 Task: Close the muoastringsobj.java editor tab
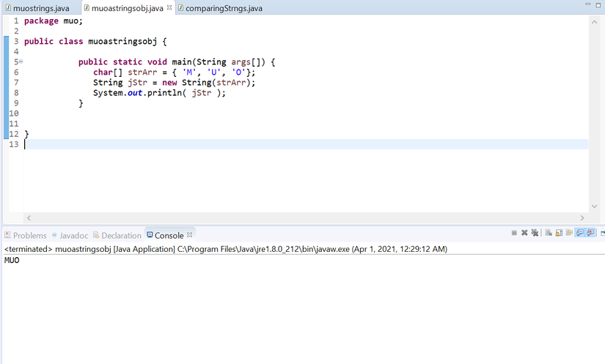[169, 8]
